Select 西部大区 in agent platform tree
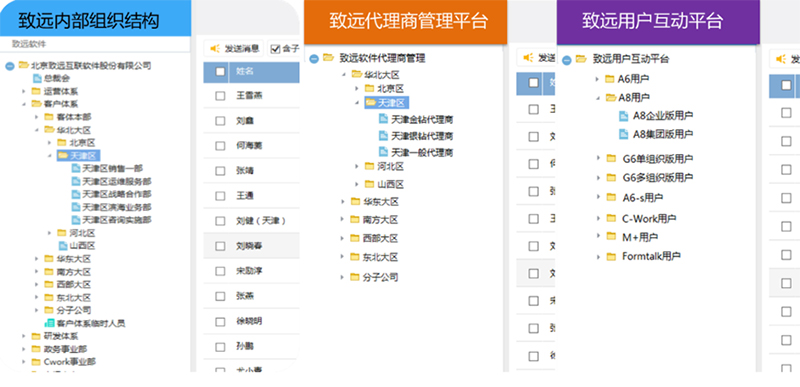The width and height of the screenshot is (800, 387). coord(380,238)
